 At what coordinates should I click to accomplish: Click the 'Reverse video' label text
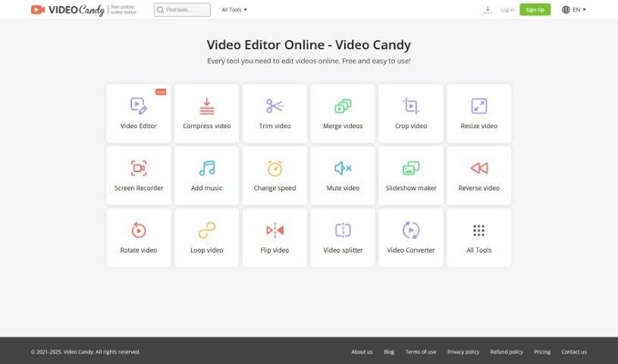(479, 188)
